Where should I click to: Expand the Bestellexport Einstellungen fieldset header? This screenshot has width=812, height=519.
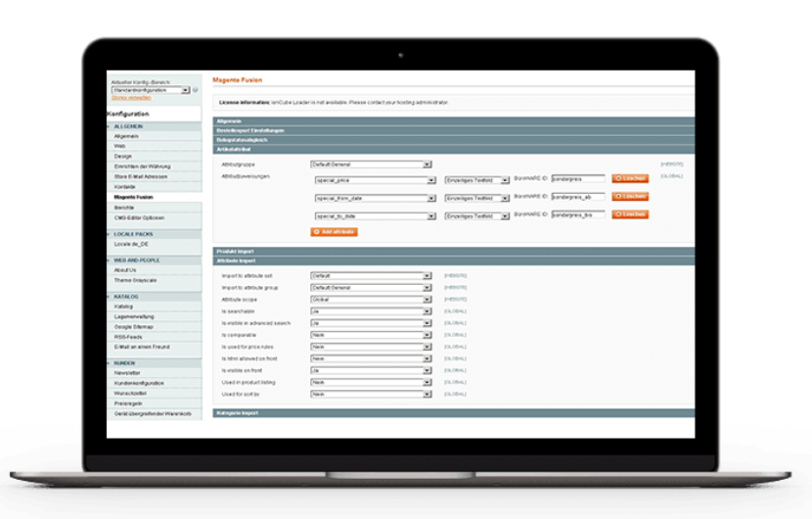454,130
